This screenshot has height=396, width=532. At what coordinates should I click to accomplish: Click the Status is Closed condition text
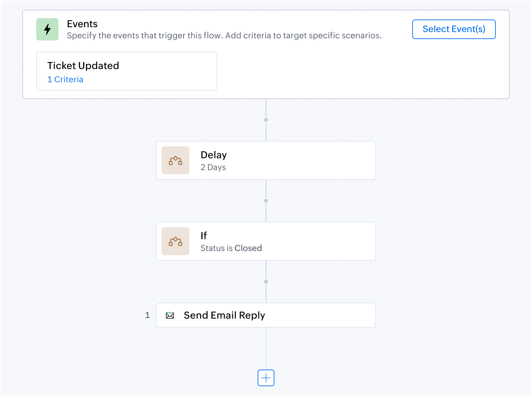pos(231,248)
